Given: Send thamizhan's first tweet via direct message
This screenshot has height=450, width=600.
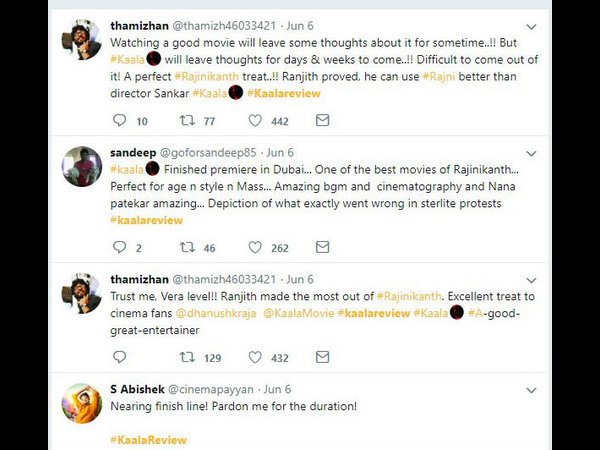Looking at the screenshot, I should (322, 121).
